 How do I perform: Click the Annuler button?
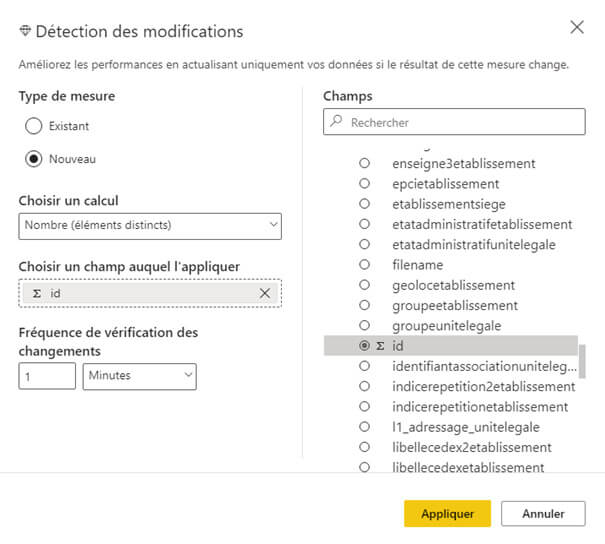click(x=543, y=514)
